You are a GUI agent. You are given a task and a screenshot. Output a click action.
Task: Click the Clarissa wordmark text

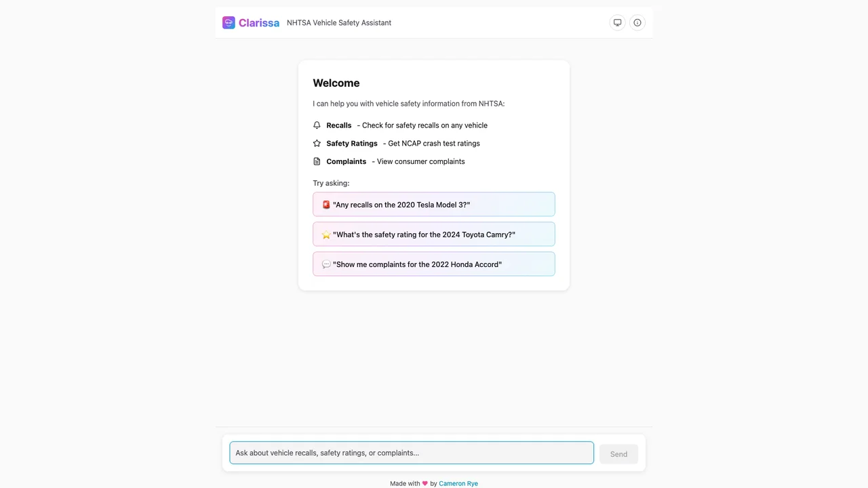[x=259, y=22]
